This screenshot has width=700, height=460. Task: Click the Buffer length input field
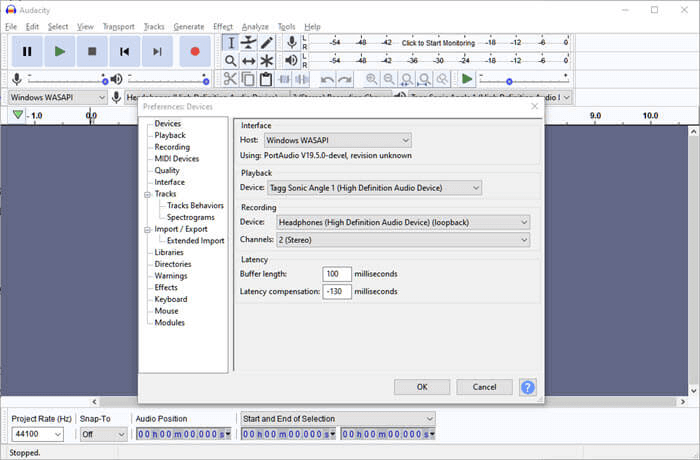(x=336, y=273)
